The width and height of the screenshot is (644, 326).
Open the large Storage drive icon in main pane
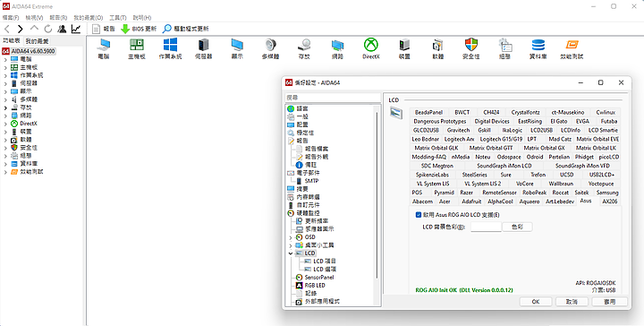(x=304, y=45)
